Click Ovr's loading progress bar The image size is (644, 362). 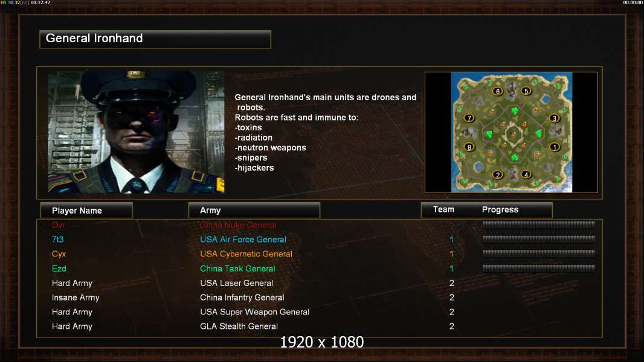539,224
